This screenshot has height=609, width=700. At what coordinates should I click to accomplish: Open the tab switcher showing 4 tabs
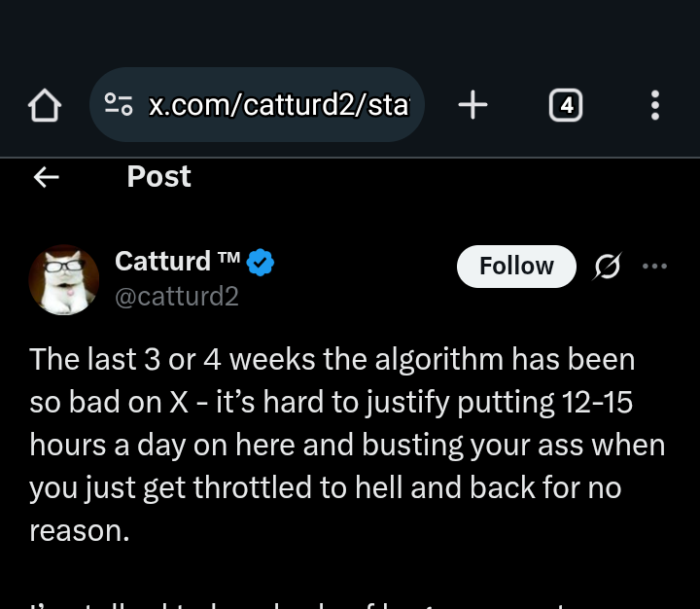pyautogui.click(x=566, y=105)
